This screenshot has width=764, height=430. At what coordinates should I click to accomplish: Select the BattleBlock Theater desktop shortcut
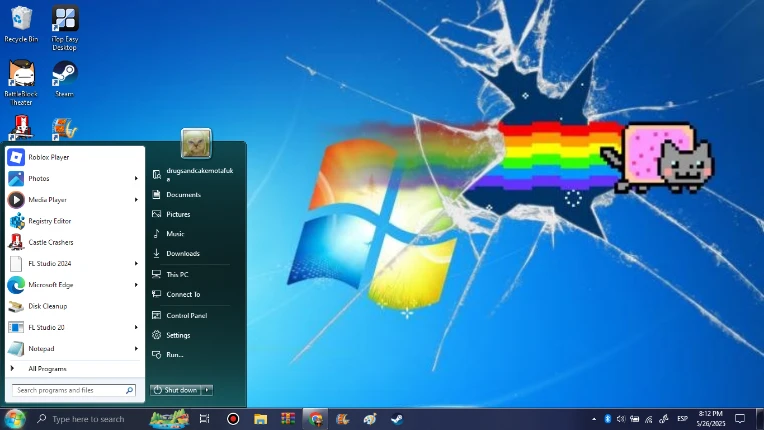21,83
